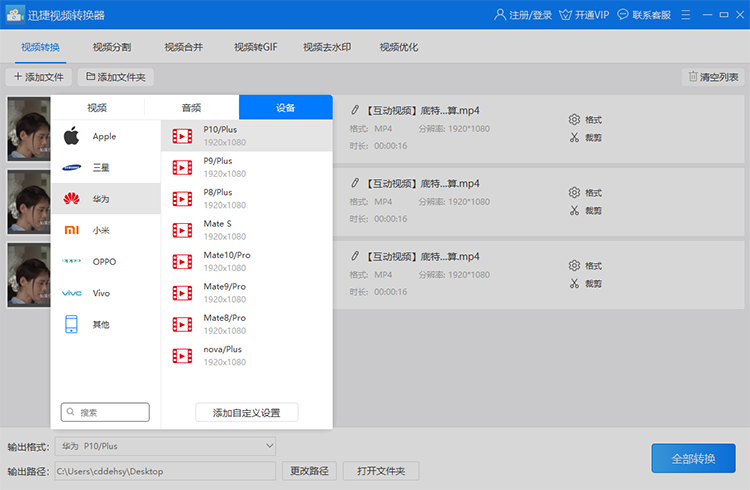Click the 添加文件 button

pyautogui.click(x=39, y=77)
